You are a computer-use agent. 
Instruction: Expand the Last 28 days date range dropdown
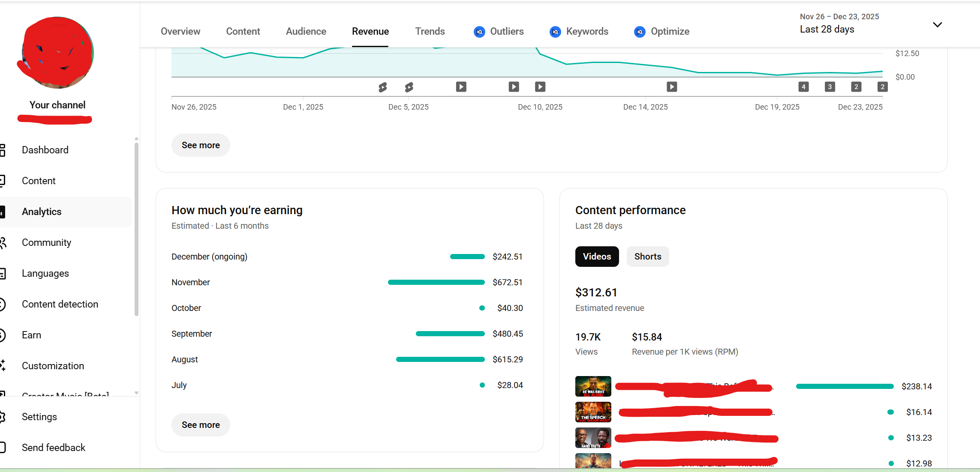pos(937,25)
